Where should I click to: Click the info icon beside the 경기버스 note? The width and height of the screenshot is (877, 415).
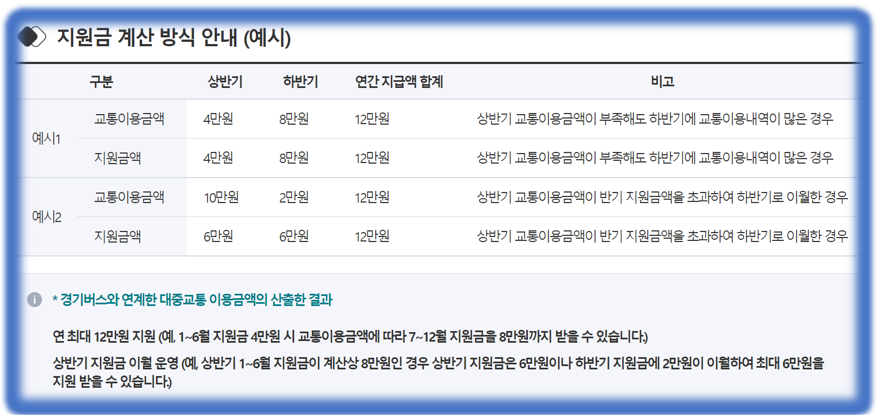pyautogui.click(x=35, y=300)
